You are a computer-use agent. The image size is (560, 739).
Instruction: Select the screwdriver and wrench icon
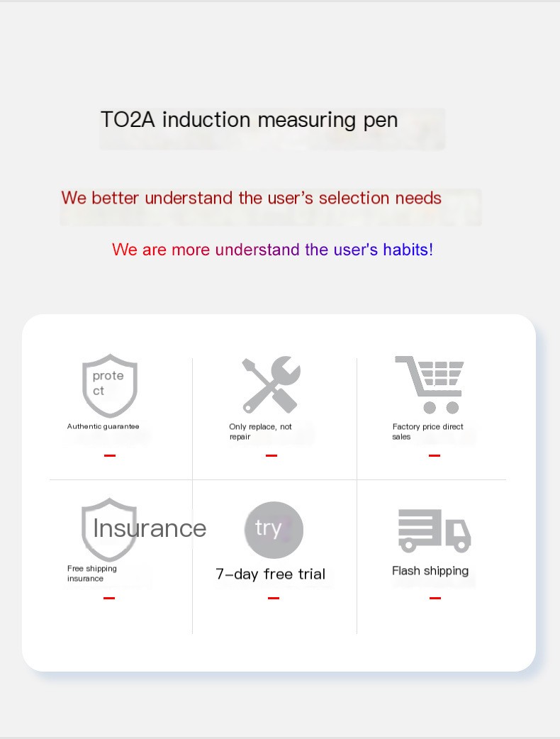pyautogui.click(x=271, y=384)
